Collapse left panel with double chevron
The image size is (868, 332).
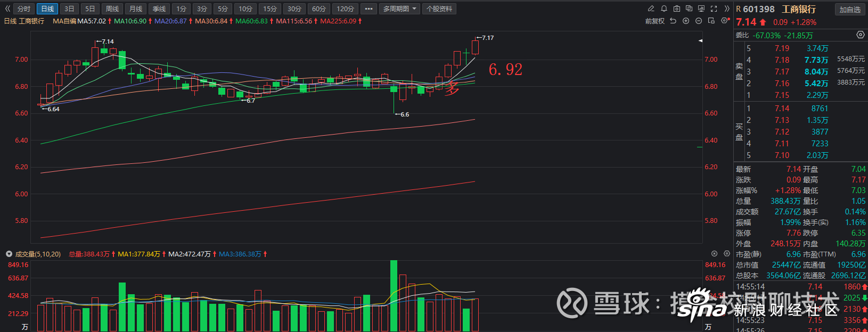(x=7, y=9)
